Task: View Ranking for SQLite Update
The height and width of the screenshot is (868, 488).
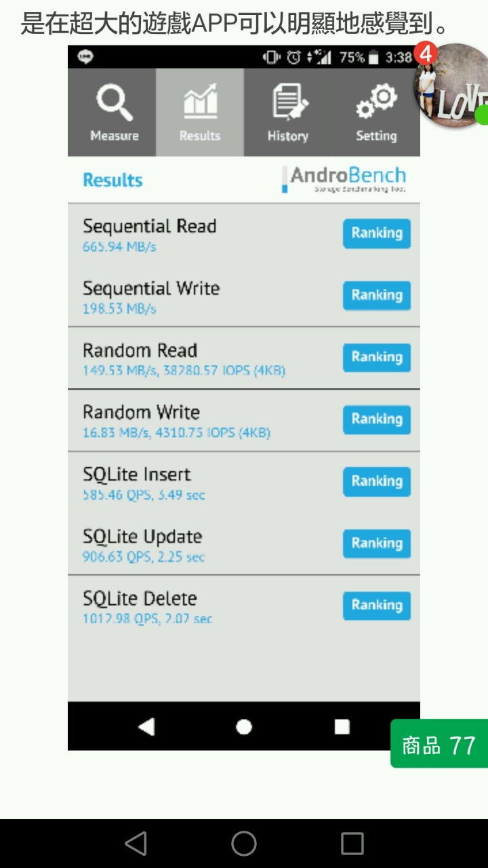Action: point(377,543)
